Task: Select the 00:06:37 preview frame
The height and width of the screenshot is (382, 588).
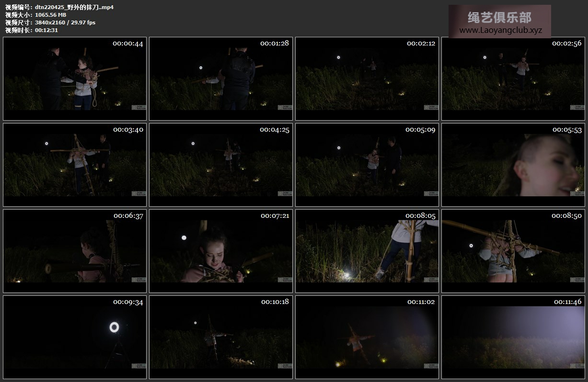Action: 75,251
